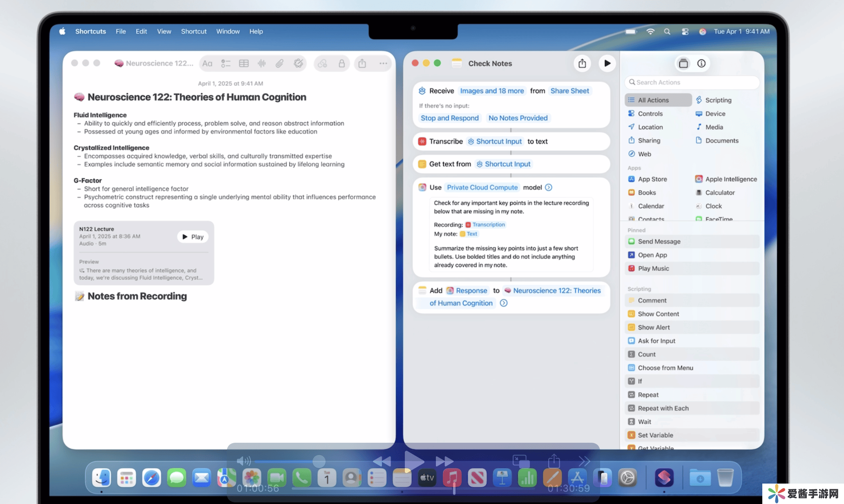Adjust the volume slider in playback overlay
Screen dimensions: 844x504
click(319, 462)
